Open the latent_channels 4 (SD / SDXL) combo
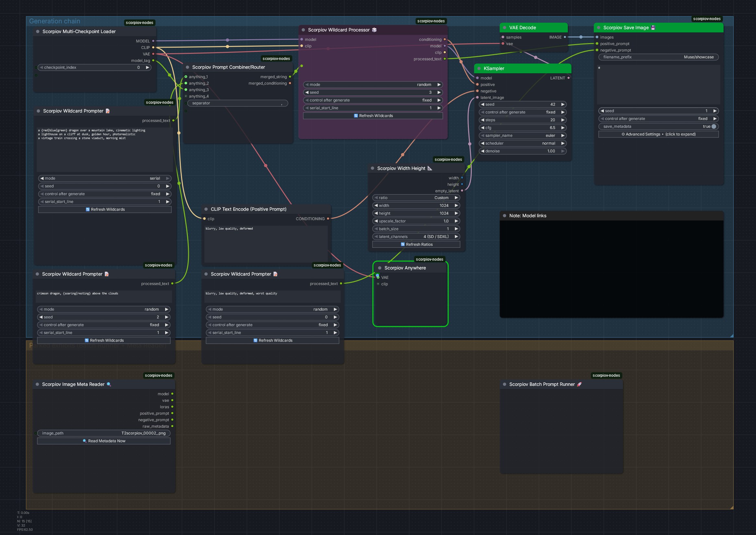This screenshot has width=756, height=535. click(x=416, y=237)
